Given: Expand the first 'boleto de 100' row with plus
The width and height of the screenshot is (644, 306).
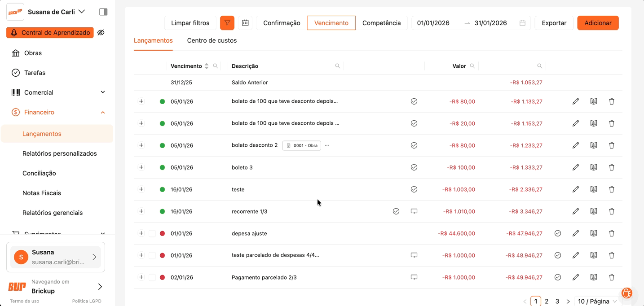Looking at the screenshot, I should click(x=141, y=101).
